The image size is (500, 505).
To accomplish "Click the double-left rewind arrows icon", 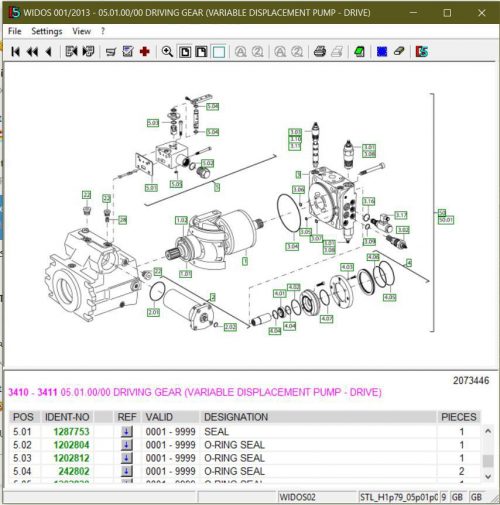I will coord(32,52).
